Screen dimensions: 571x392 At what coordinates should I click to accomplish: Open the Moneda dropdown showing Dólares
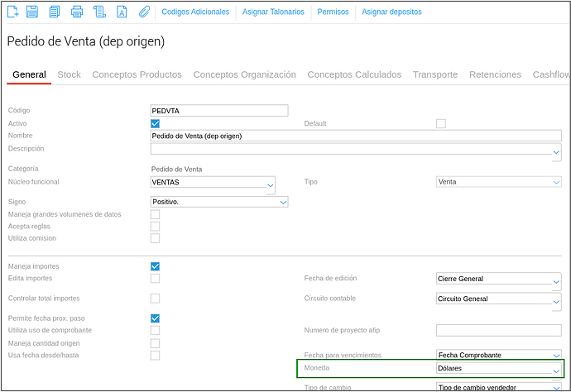point(556,371)
